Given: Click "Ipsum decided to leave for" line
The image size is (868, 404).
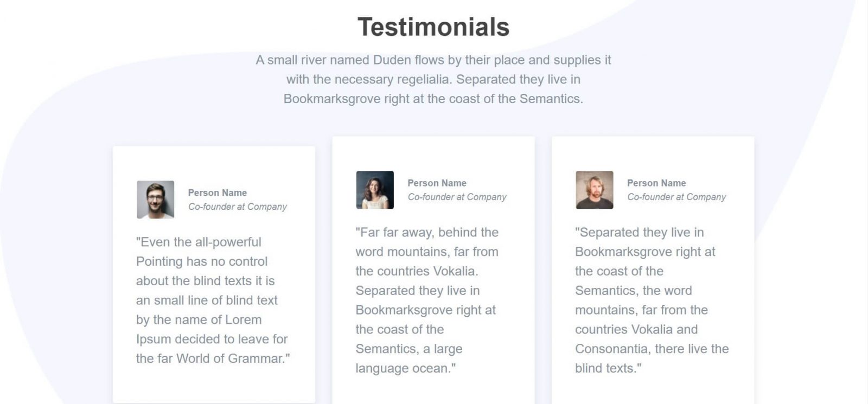Looking at the screenshot, I should coord(212,339).
